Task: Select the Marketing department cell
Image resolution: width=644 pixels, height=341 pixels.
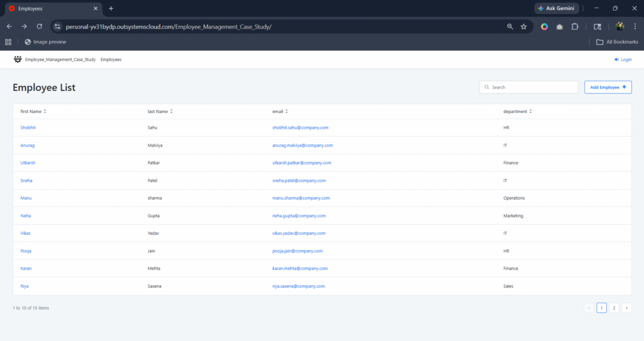Action: (513, 215)
